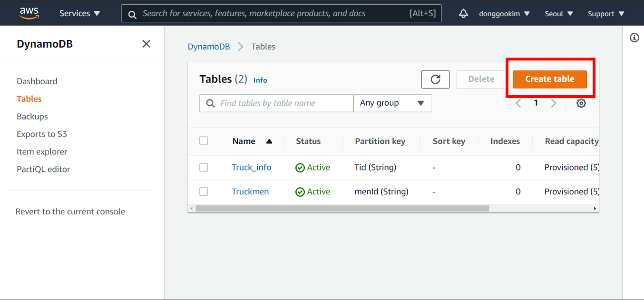
Task: Click the Status column header
Action: pyautogui.click(x=308, y=141)
